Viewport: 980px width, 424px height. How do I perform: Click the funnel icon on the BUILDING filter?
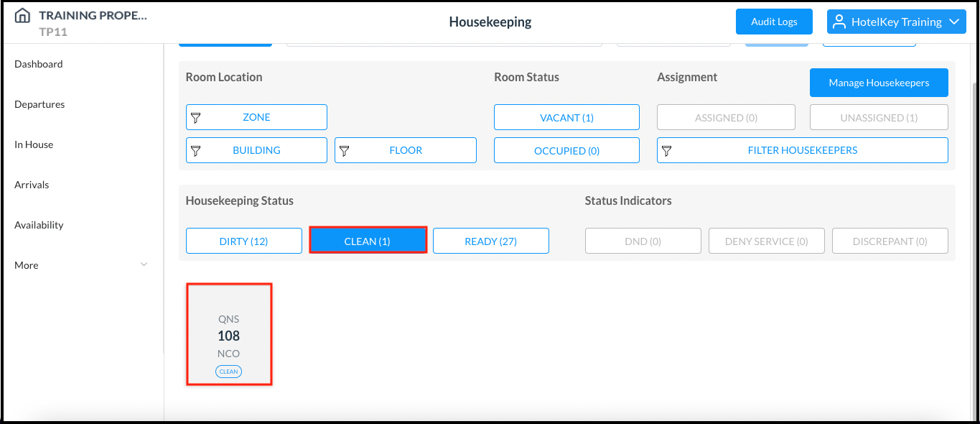[x=195, y=149]
